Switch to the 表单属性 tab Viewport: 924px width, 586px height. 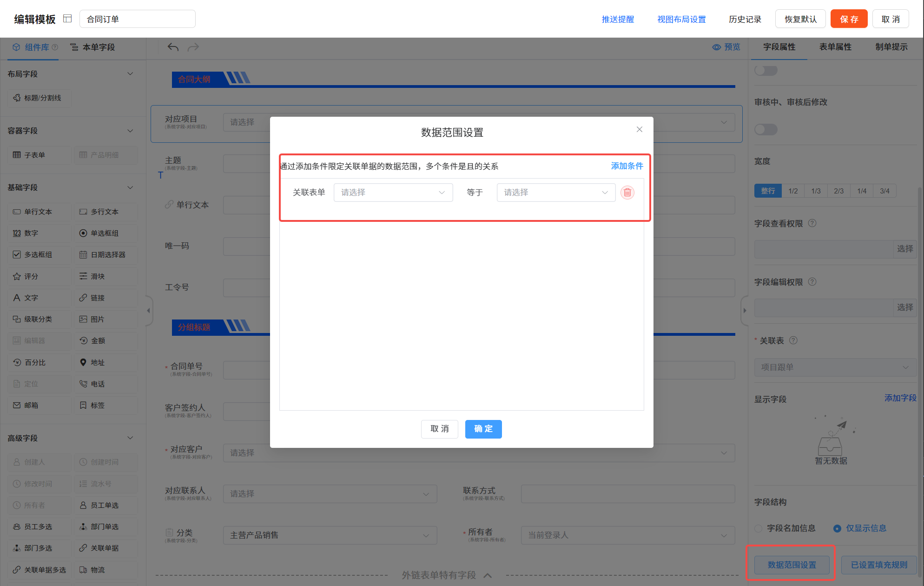(x=835, y=47)
